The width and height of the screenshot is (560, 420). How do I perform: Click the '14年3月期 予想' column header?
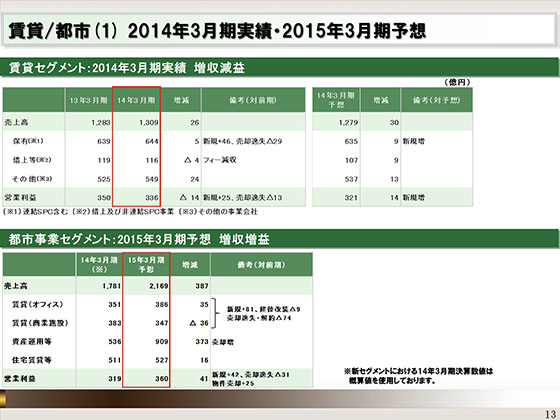click(336, 100)
